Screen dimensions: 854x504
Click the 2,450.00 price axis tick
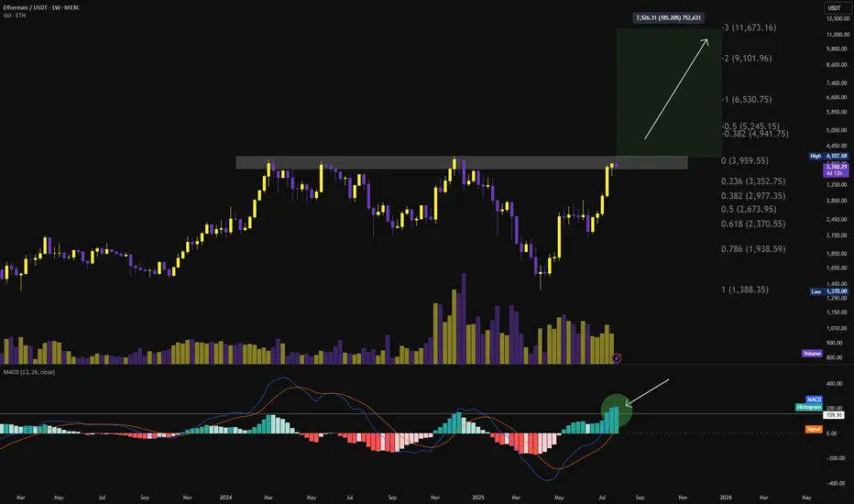(x=838, y=220)
